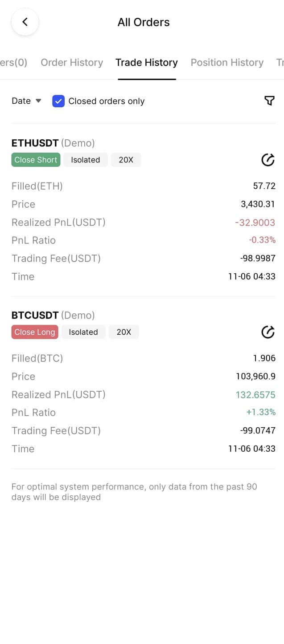Screen dimensions: 284x644
Task: Open the ETHUSDT (Demo) trade entry
Action: click(53, 143)
